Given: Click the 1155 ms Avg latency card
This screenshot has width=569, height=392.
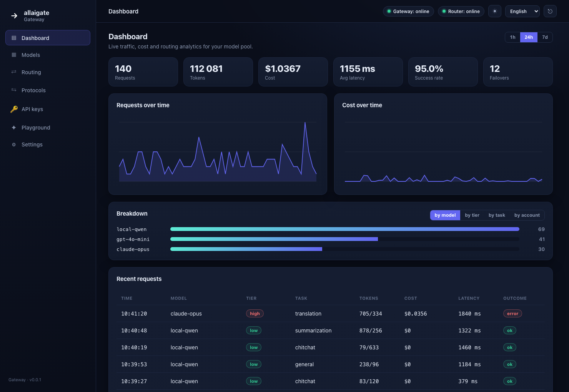Looking at the screenshot, I should pos(368,72).
